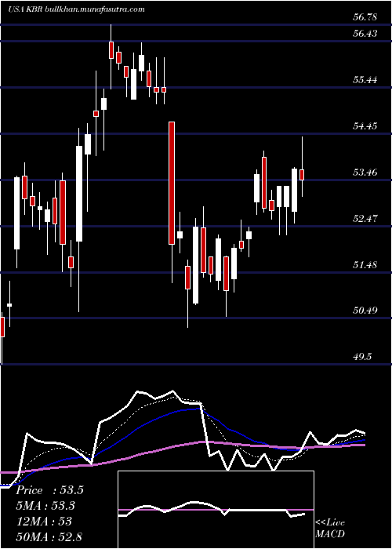
Task: Click the '12MA : 53' readout
Action: 44,522
